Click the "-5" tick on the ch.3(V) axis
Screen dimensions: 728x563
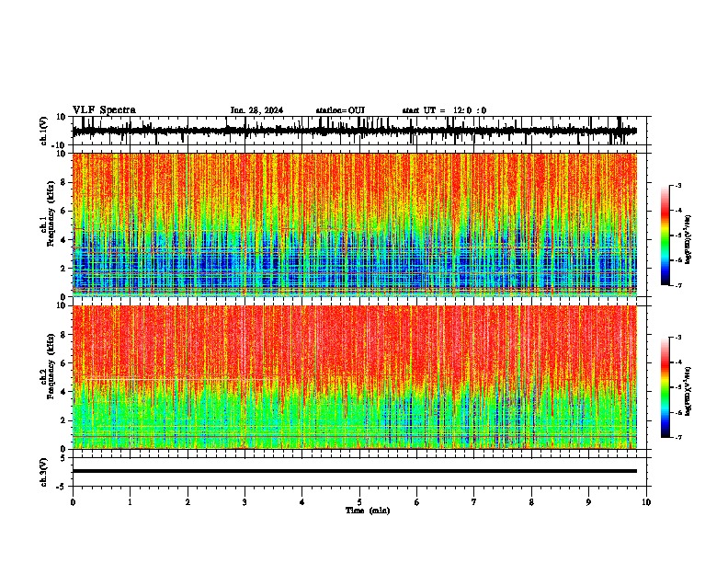(x=62, y=487)
